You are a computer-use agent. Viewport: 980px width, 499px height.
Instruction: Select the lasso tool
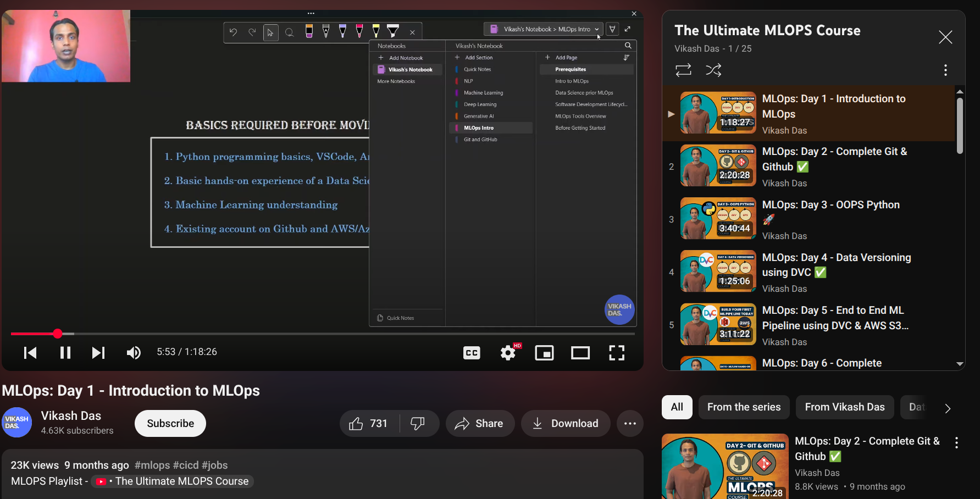coord(289,32)
